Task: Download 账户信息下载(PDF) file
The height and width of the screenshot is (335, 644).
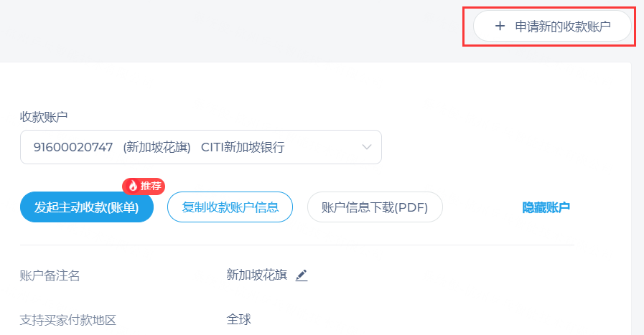Action: point(375,207)
